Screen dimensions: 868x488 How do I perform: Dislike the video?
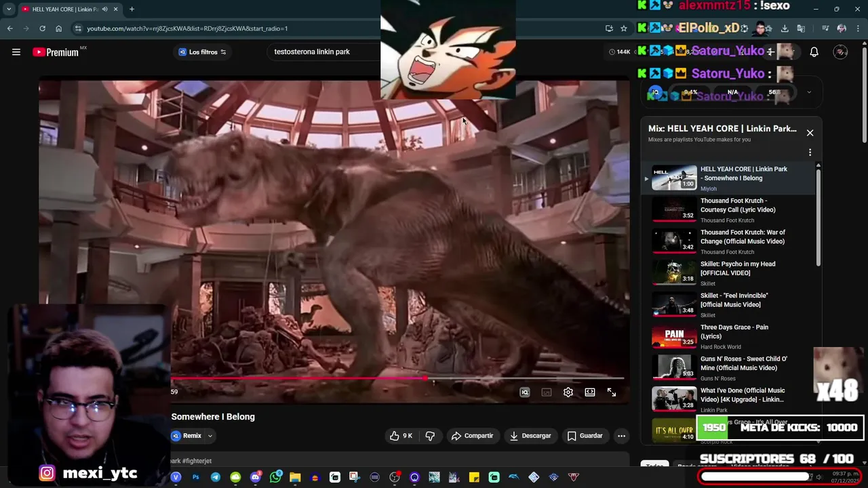430,436
